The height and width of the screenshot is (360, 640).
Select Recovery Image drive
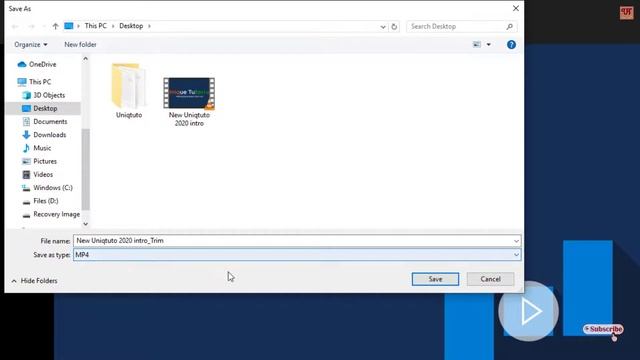[56, 214]
